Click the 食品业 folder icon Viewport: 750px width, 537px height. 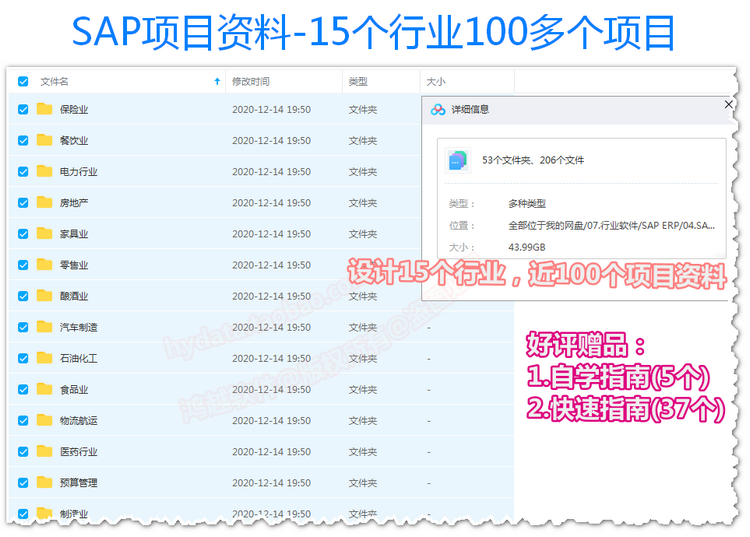[44, 389]
